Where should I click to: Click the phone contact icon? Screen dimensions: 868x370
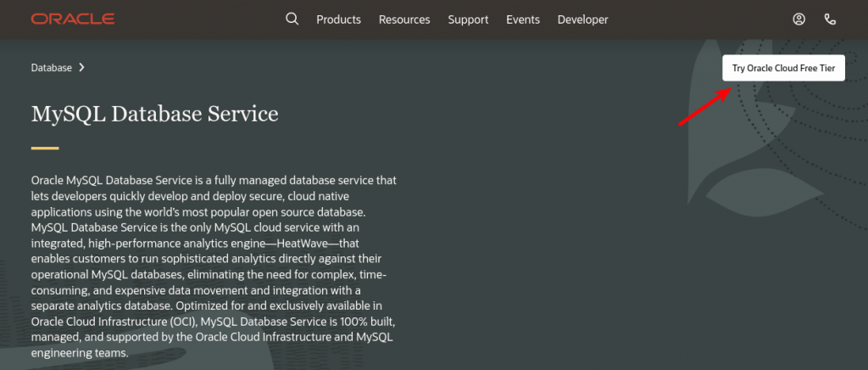tap(830, 20)
